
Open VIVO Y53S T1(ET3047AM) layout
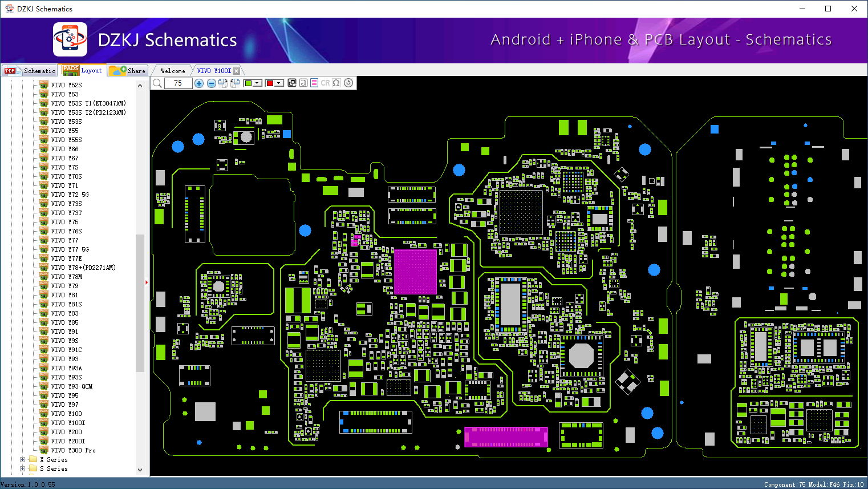pyautogui.click(x=88, y=103)
